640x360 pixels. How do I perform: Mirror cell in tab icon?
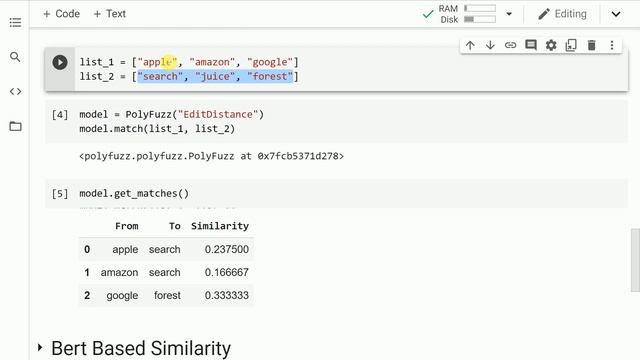[571, 45]
